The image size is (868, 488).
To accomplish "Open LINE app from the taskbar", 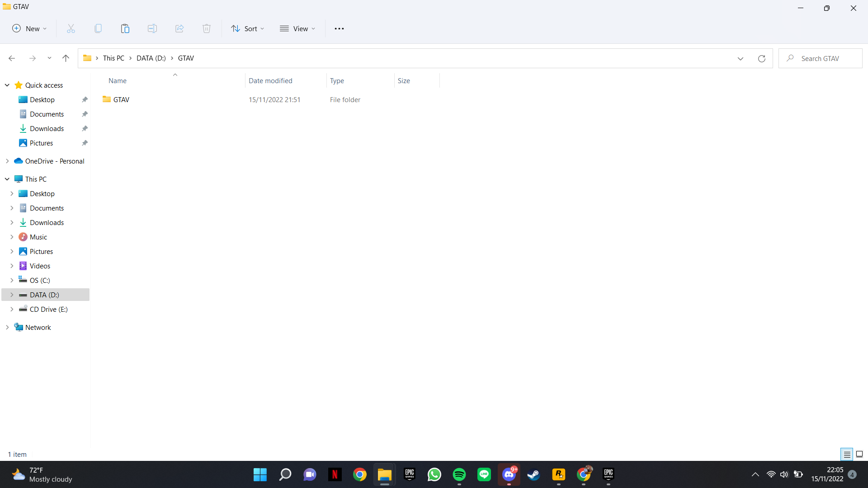I will pos(484,474).
